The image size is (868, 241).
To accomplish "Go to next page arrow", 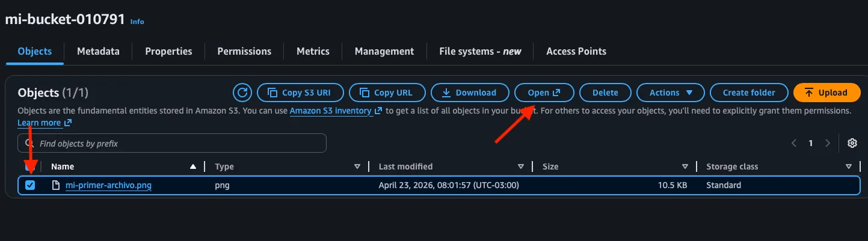I will (828, 143).
